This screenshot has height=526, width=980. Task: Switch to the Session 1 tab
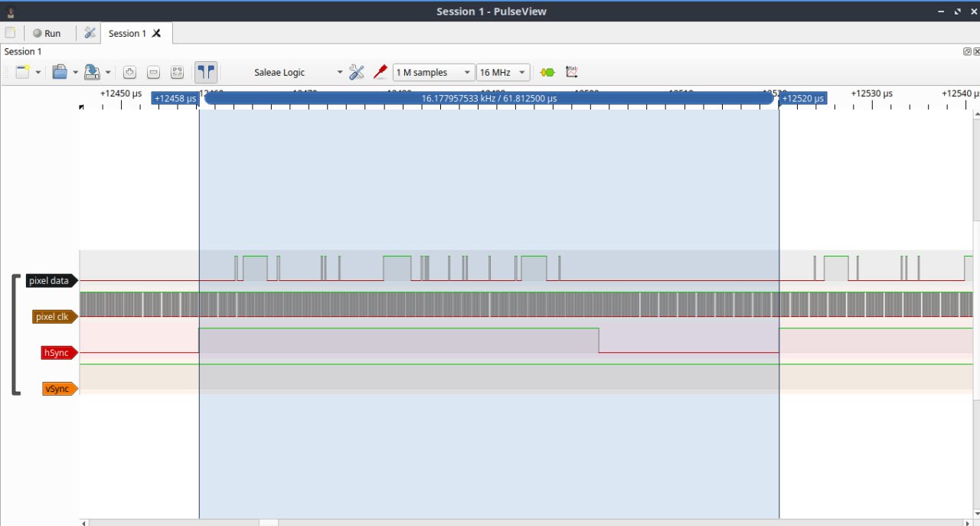click(127, 34)
